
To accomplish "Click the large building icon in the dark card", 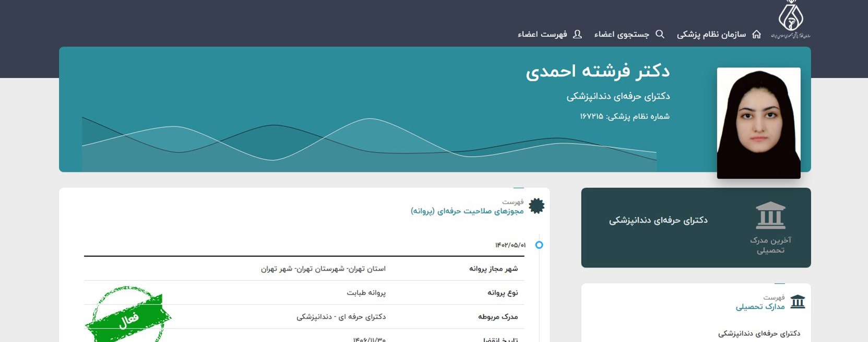I will (x=770, y=215).
